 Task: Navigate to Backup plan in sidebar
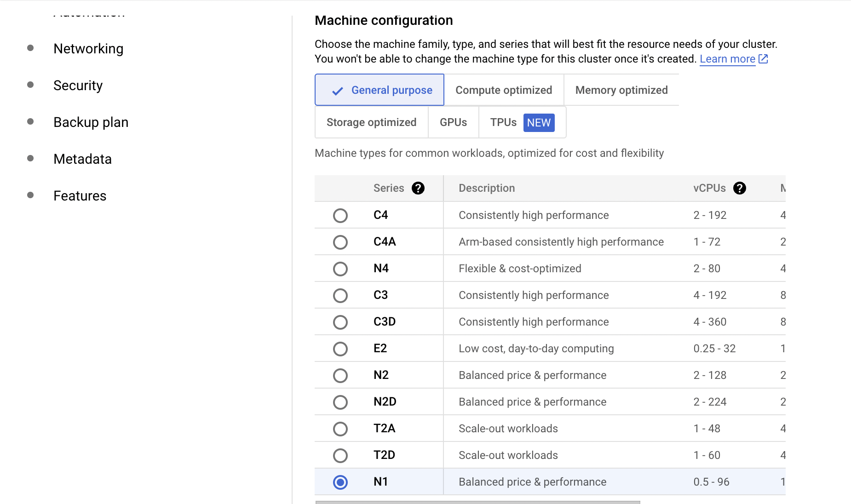point(91,122)
